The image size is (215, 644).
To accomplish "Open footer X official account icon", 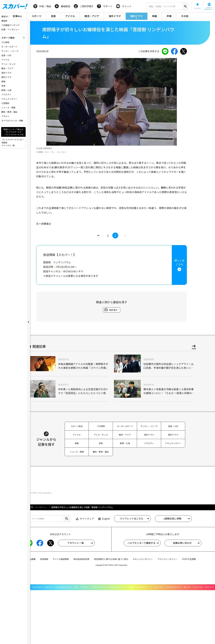I will [51, 543].
